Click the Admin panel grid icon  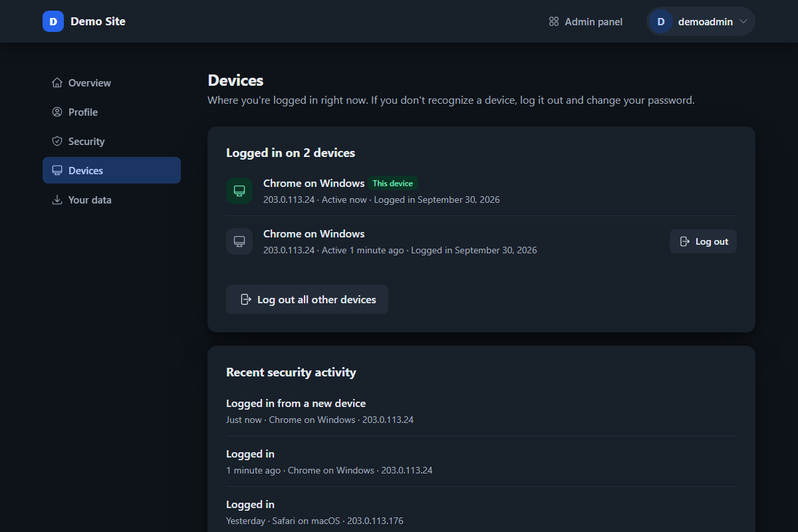coord(554,21)
